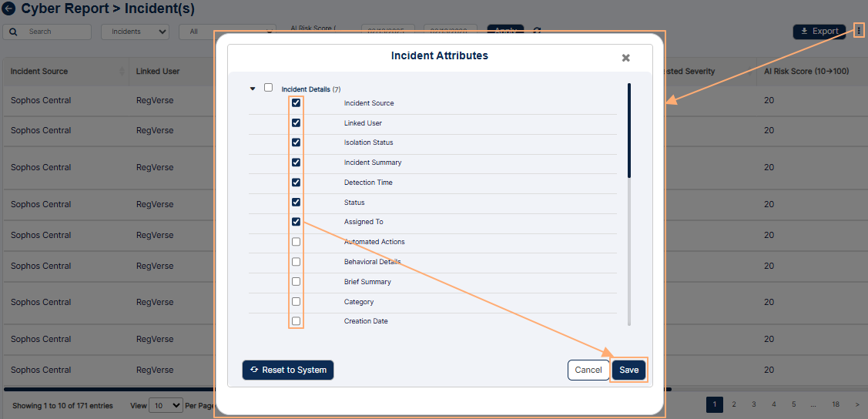Viewport: 868px width, 419px height.
Task: Go to page 18
Action: coord(836,404)
